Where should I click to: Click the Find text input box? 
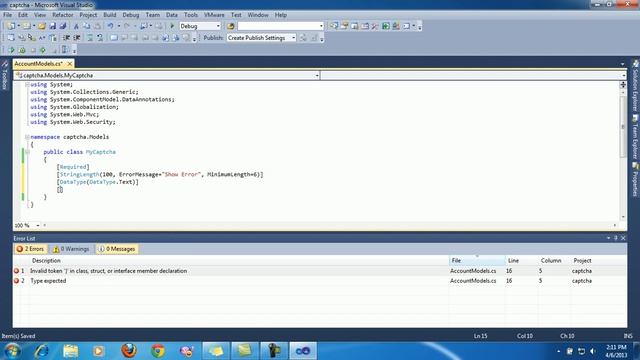[x=278, y=26]
